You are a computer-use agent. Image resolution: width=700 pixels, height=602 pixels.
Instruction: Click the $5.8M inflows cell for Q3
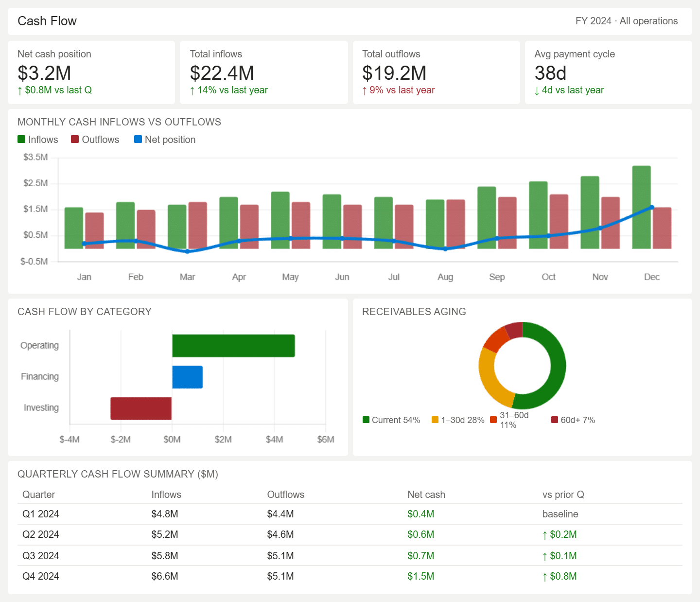pos(165,556)
